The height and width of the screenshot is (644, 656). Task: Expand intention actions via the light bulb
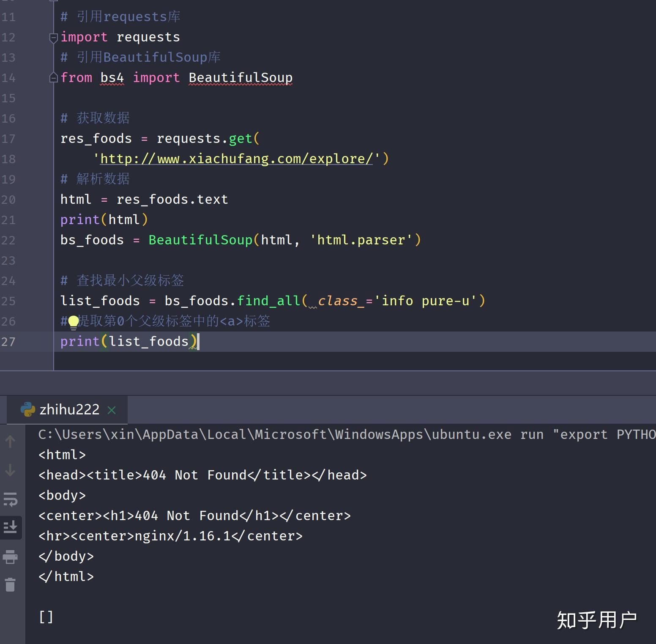click(x=73, y=321)
